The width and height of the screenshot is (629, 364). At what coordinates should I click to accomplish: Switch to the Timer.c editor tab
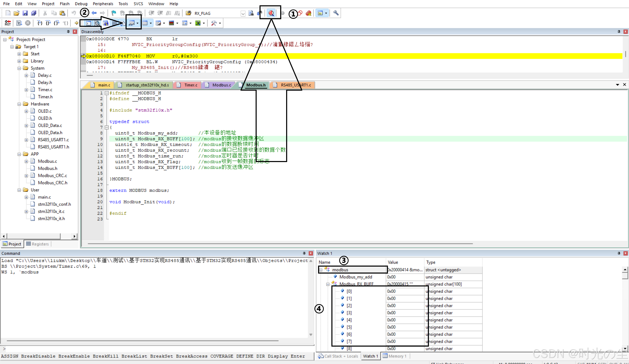click(190, 85)
